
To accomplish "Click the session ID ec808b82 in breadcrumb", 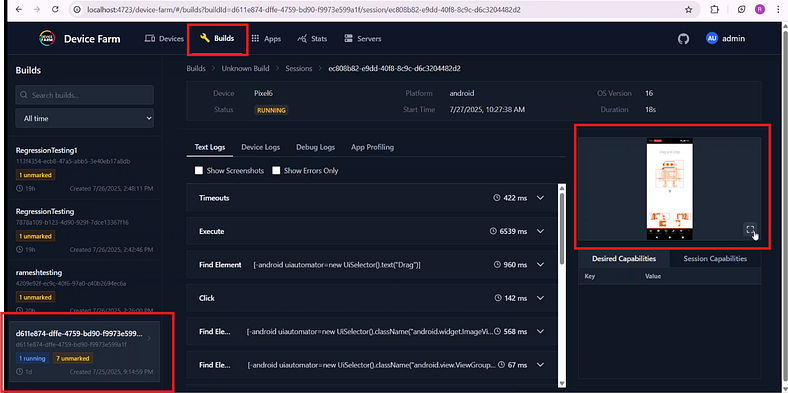I will coord(395,68).
